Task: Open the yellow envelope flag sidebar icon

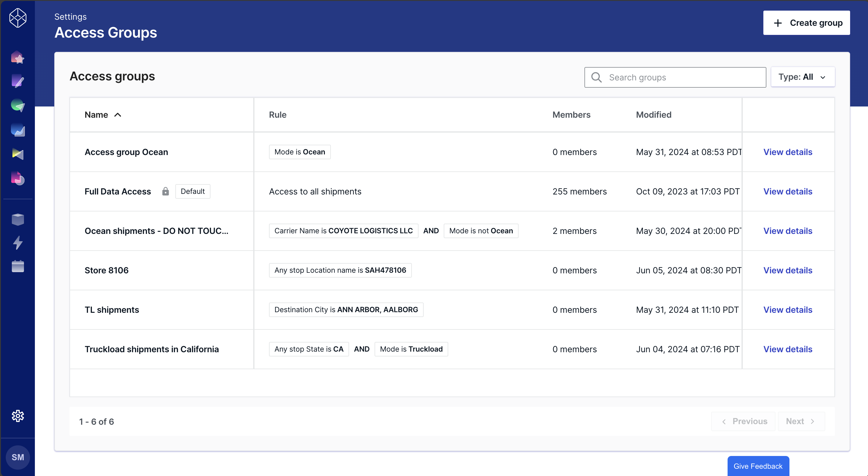Action: point(18,154)
